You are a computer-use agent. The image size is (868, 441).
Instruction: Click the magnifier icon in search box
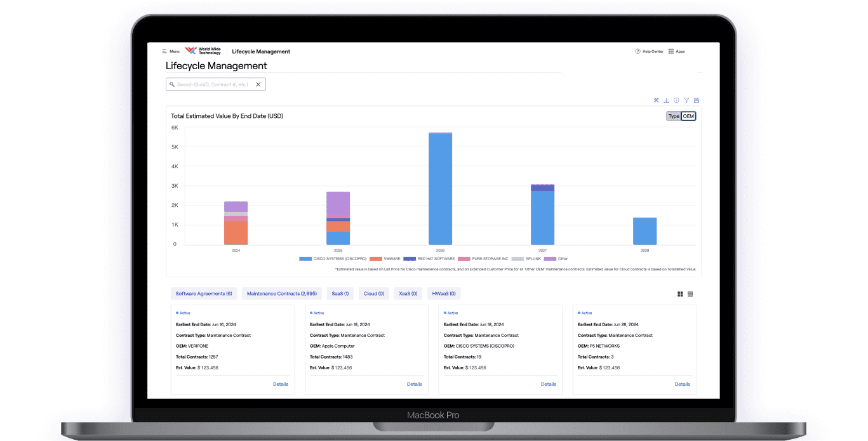pos(171,84)
